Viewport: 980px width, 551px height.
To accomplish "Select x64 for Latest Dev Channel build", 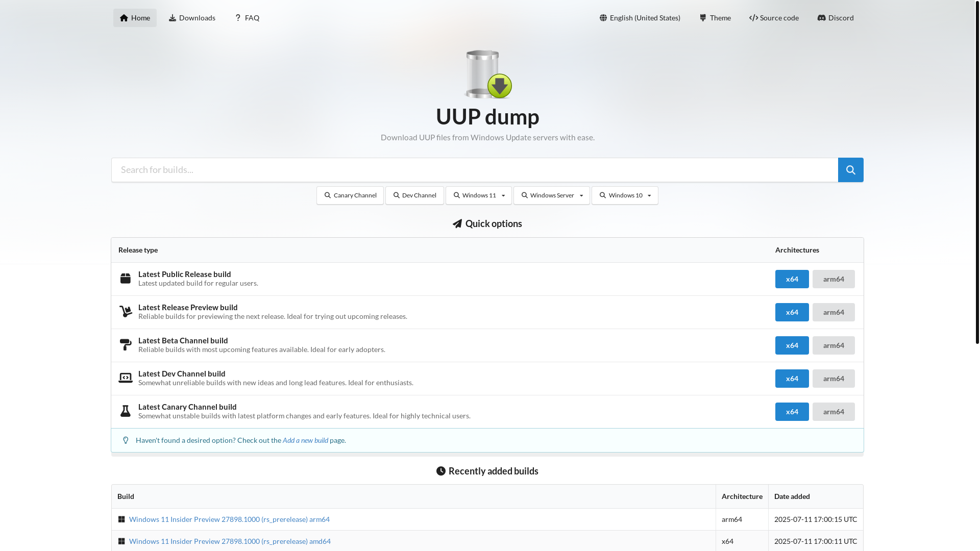I will [792, 379].
